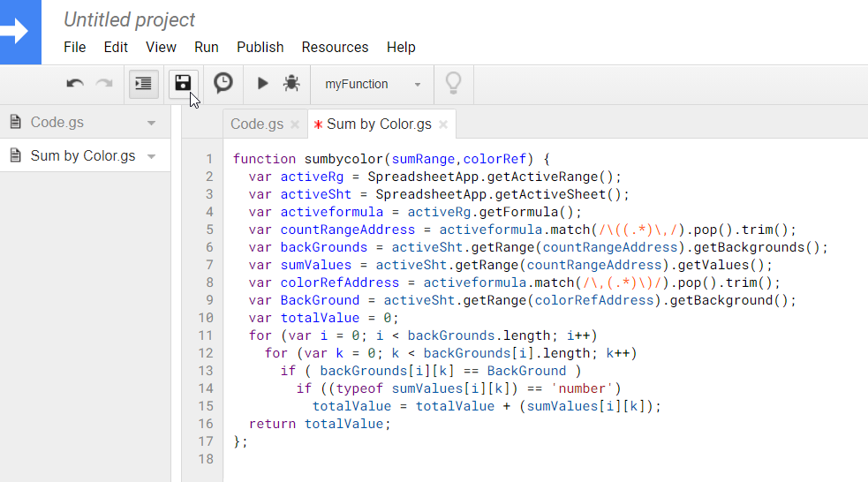Select the Sum by Color.gs editor tab
This screenshot has height=482, width=868.
(x=379, y=124)
